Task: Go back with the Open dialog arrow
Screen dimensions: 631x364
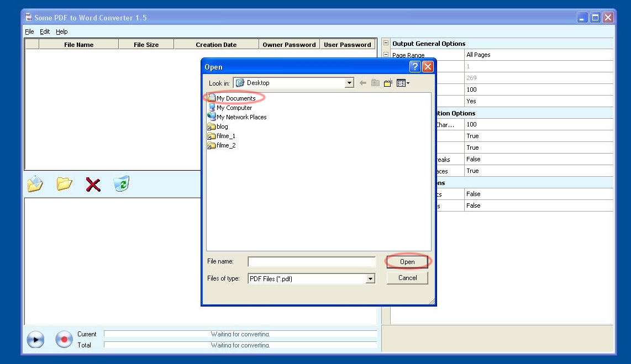Action: pyautogui.click(x=363, y=83)
